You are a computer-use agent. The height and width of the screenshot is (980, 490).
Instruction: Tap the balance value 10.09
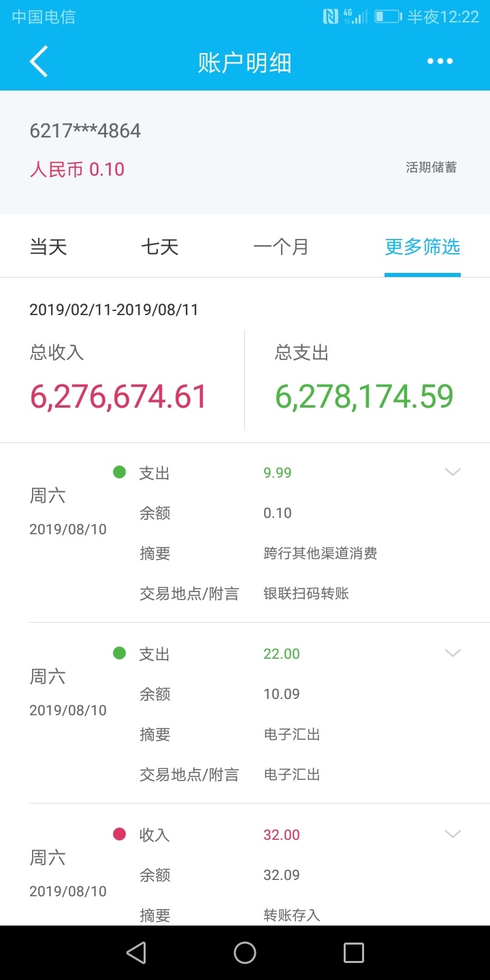pyautogui.click(x=282, y=694)
